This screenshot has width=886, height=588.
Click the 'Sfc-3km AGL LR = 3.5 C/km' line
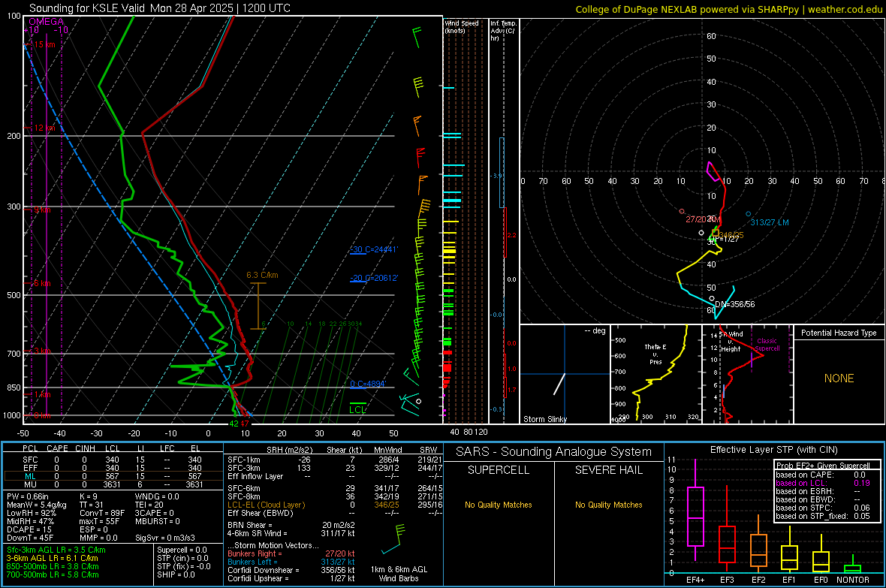click(x=56, y=550)
